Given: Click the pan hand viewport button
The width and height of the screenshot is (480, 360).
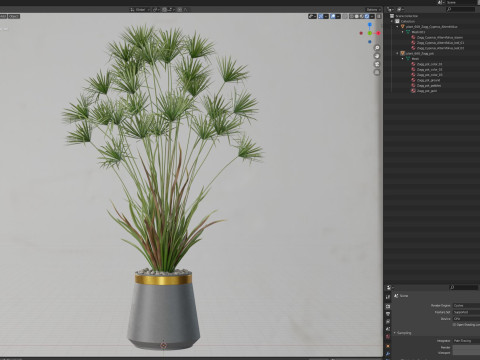Looking at the screenshot, I should tap(377, 56).
